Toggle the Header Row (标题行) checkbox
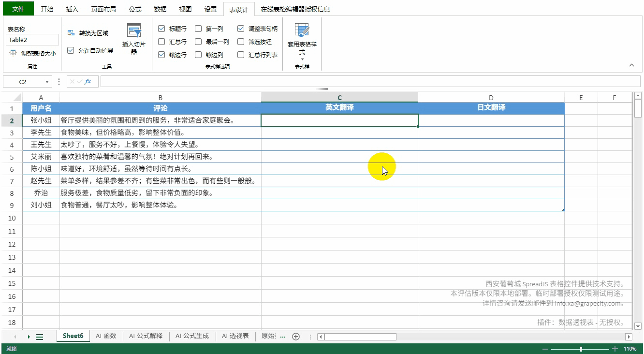This screenshot has width=644, height=354. point(161,29)
